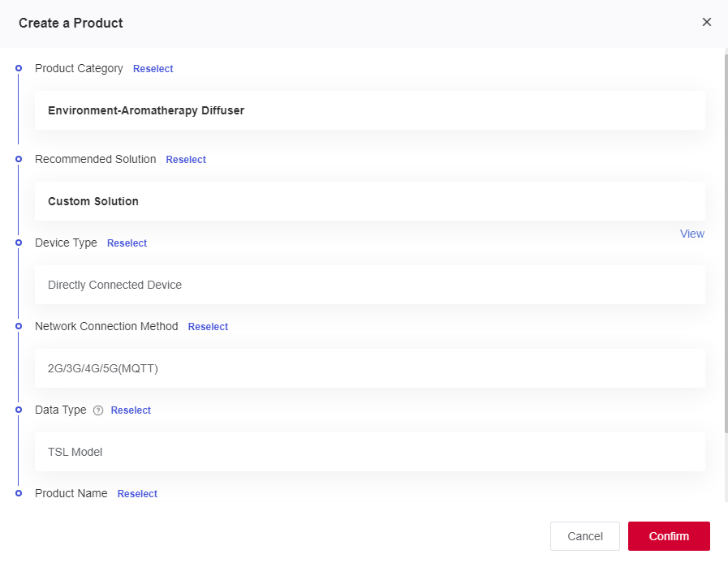Click the dialog's vertical scrollbar

tap(726, 243)
